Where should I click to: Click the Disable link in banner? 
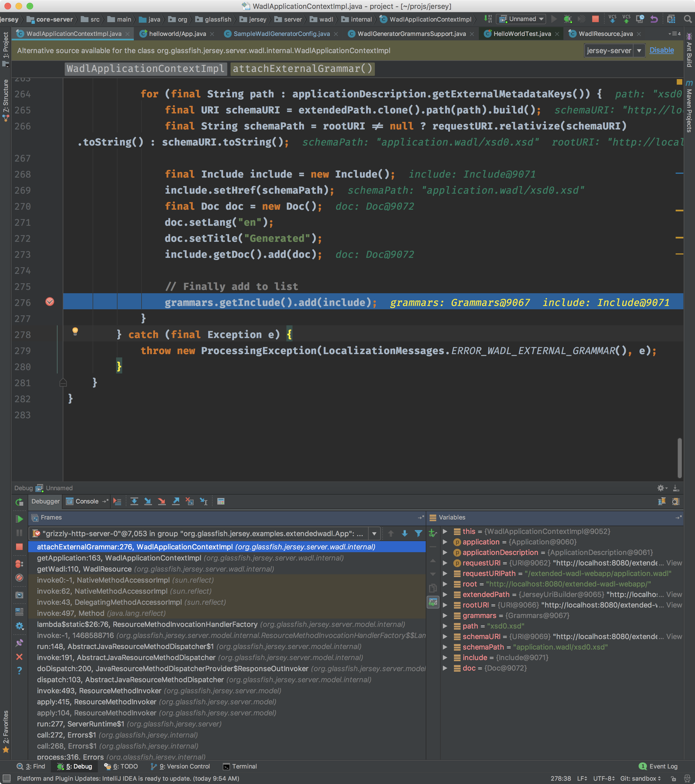point(661,50)
